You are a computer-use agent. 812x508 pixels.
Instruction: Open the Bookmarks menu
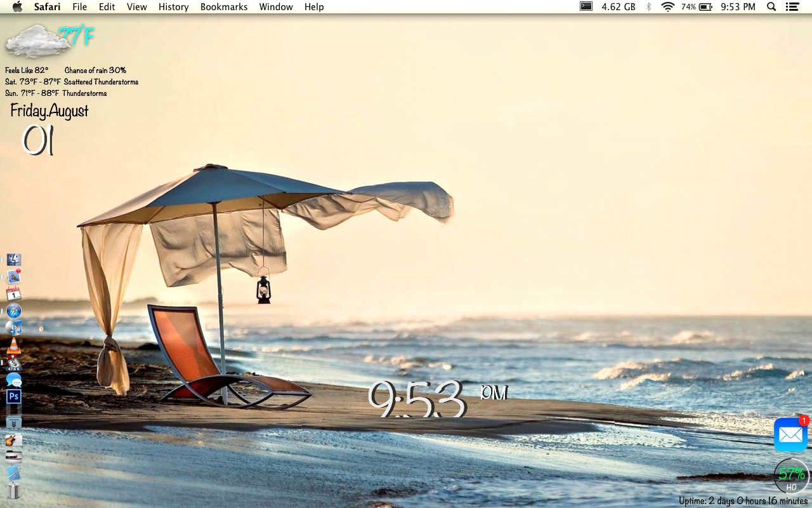tap(224, 7)
